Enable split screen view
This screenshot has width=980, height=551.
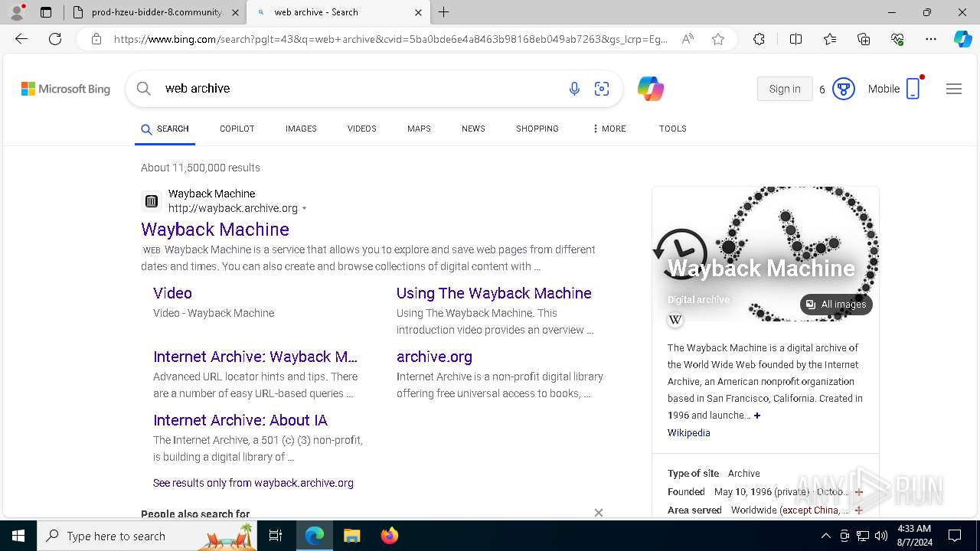[795, 39]
